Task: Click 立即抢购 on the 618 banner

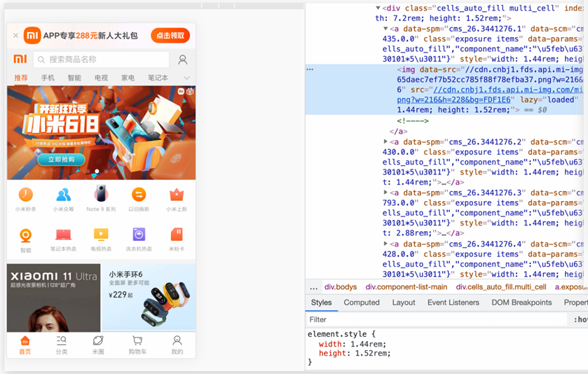Action: (x=61, y=160)
